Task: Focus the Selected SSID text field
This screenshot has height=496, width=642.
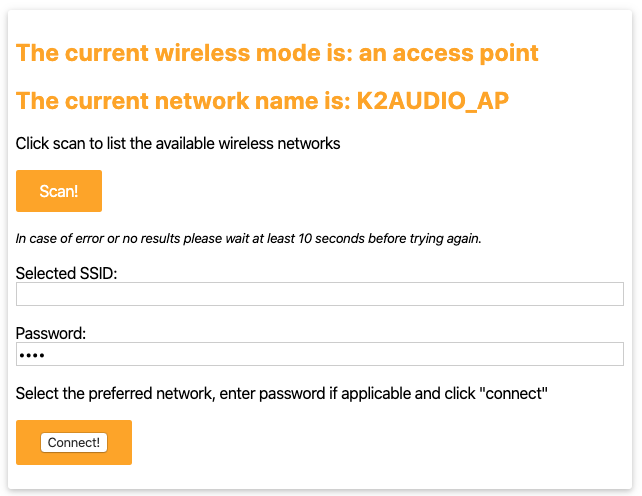Action: pos(320,294)
